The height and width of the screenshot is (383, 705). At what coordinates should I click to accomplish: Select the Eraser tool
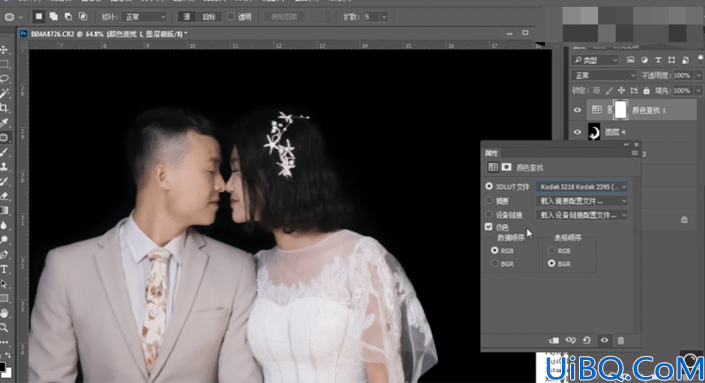coord(4,196)
